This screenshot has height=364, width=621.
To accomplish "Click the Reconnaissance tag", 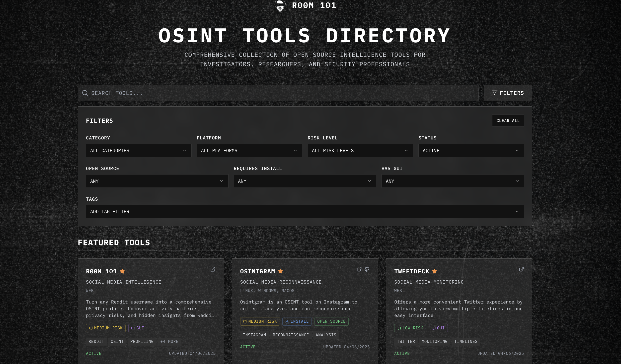I will (291, 335).
